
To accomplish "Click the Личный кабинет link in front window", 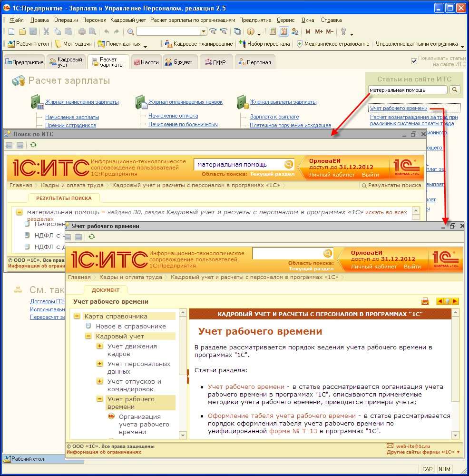I will pos(373,267).
